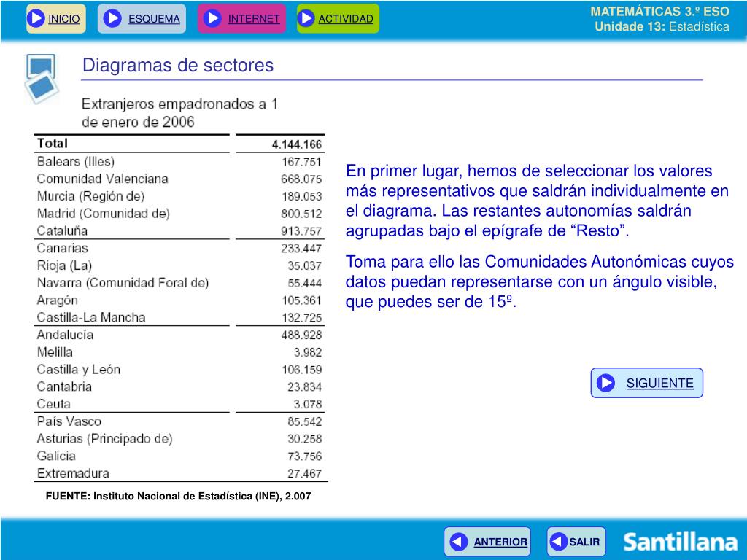Select the 'País Vasco' row label
The height and width of the screenshot is (560, 747).
69,421
